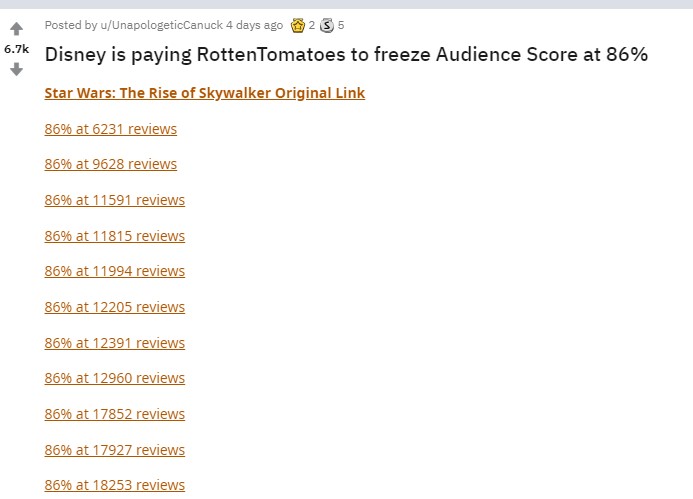Click the gold award icon

[x=298, y=26]
